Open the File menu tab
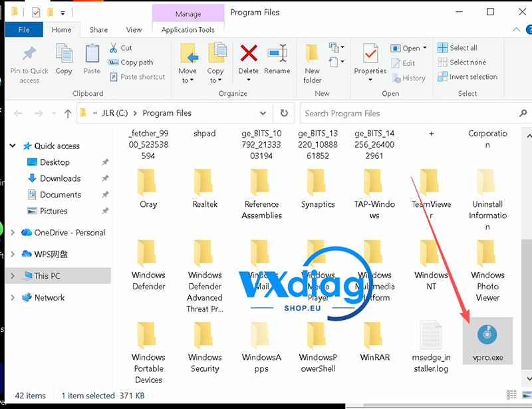This screenshot has width=532, height=409. click(24, 29)
